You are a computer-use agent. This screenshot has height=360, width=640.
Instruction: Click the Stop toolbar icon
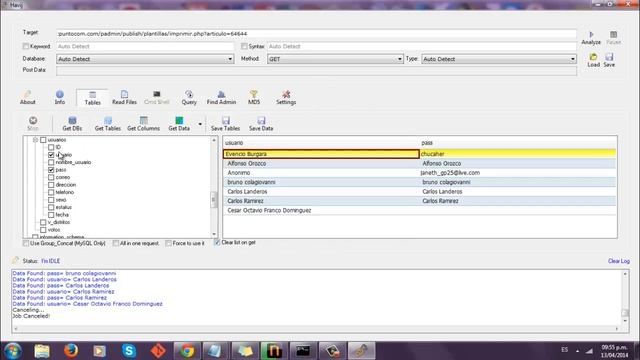pos(33,120)
